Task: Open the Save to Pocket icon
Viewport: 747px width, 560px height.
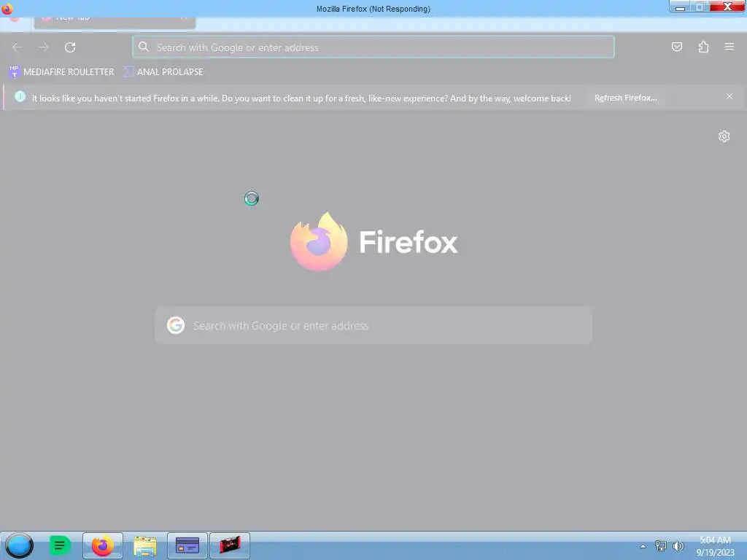Action: tap(676, 47)
